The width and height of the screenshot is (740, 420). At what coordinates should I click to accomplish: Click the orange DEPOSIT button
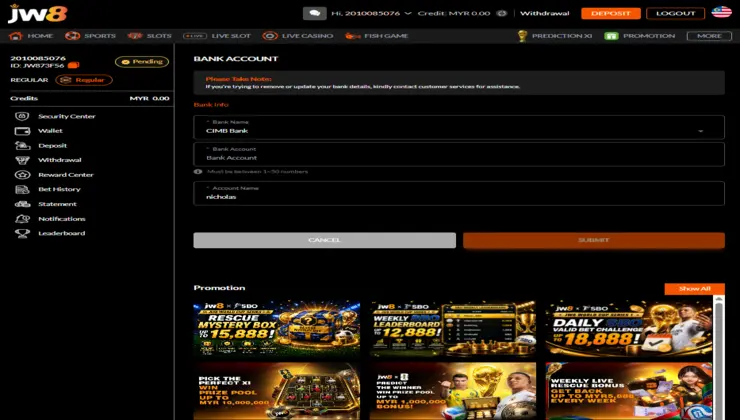pos(611,13)
